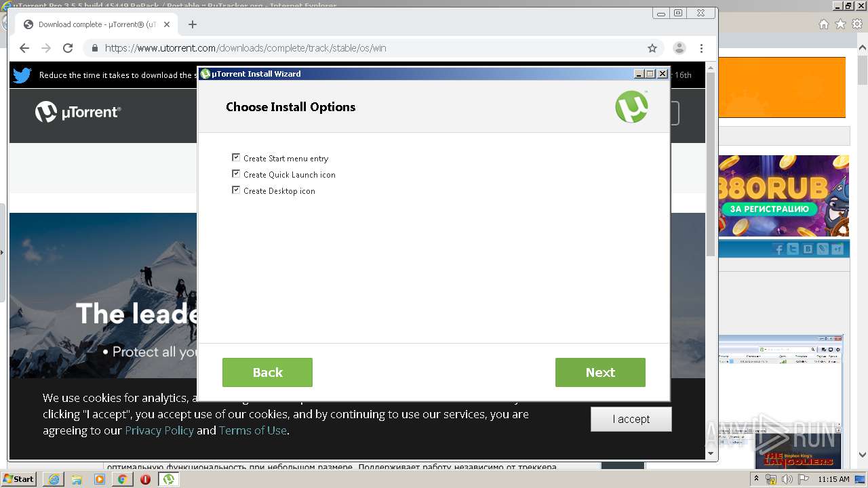868x488 pixels.
Task: Show hidden system tray icons
Action: pos(757,479)
